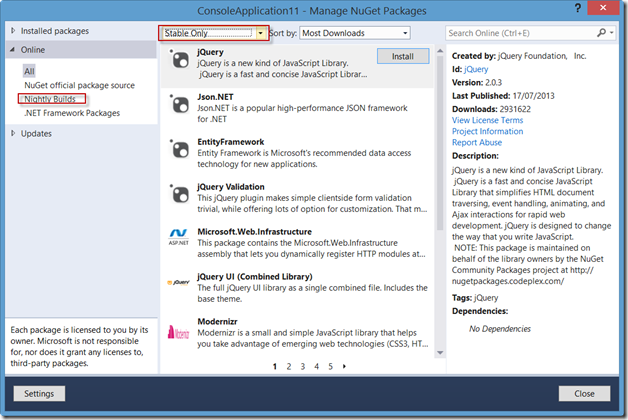Go to page 3 of results

(303, 366)
